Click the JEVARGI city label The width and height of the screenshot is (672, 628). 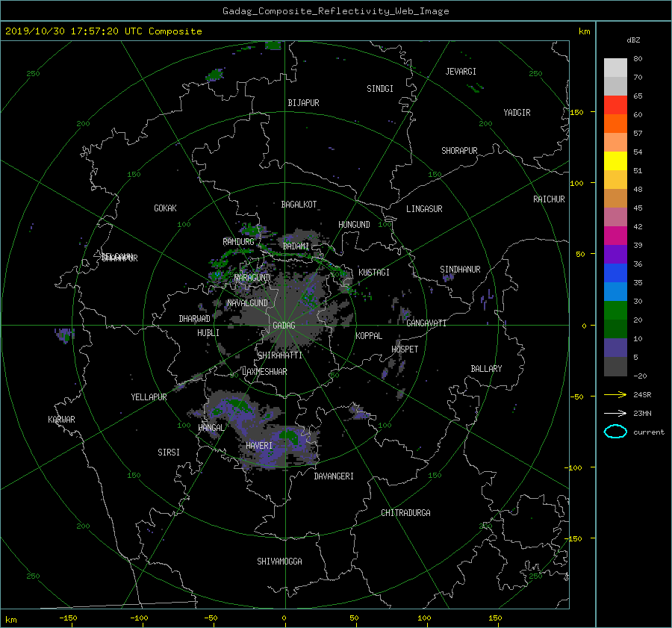point(461,72)
